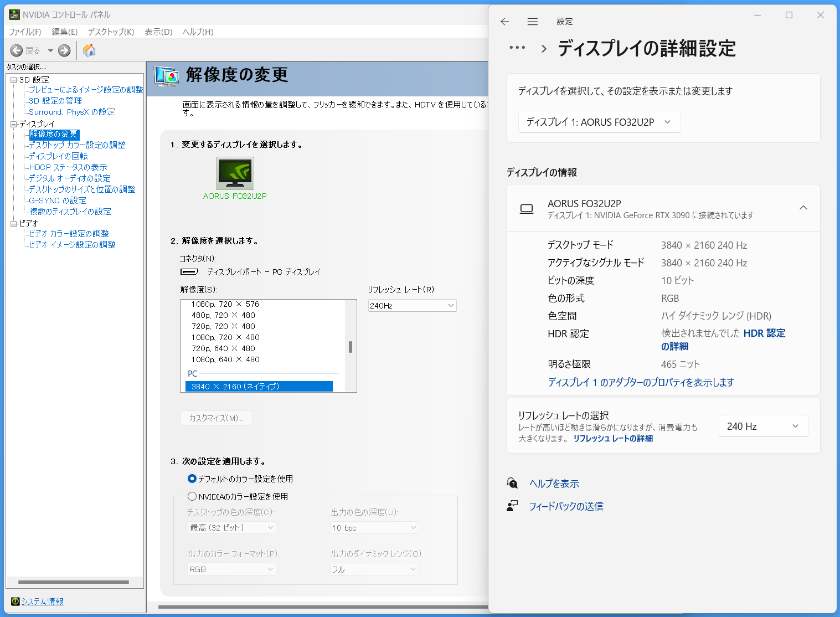Select the AORUS FO32U2P monitor icon
The width and height of the screenshot is (840, 617).
point(235,173)
